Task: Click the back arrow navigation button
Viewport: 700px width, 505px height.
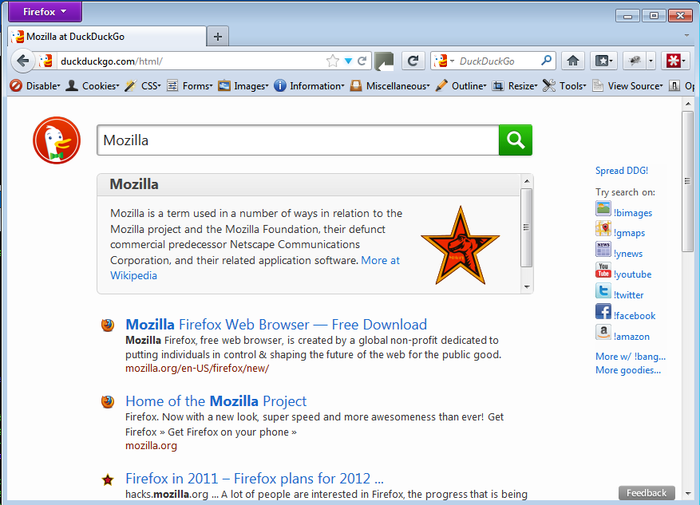Action: click(22, 61)
